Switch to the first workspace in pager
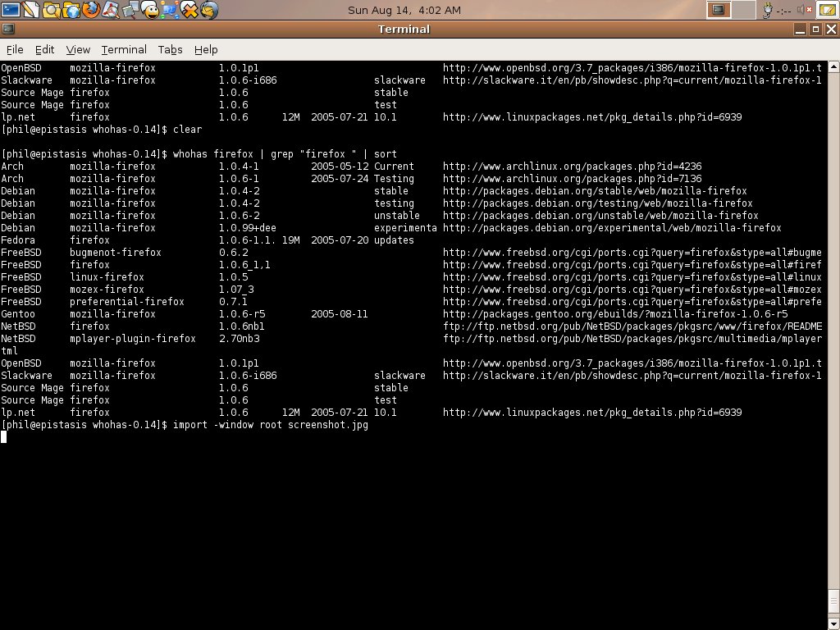840x630 pixels. 719,10
